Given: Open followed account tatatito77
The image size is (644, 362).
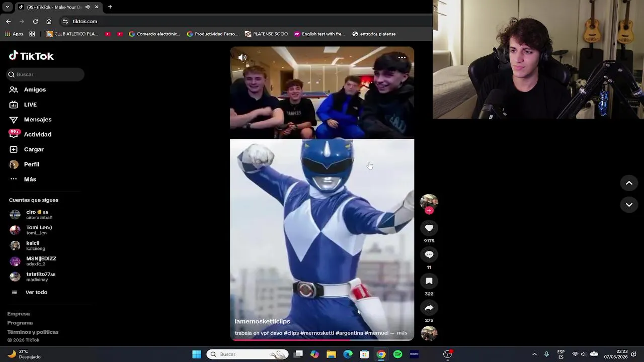Looking at the screenshot, I should point(33,277).
